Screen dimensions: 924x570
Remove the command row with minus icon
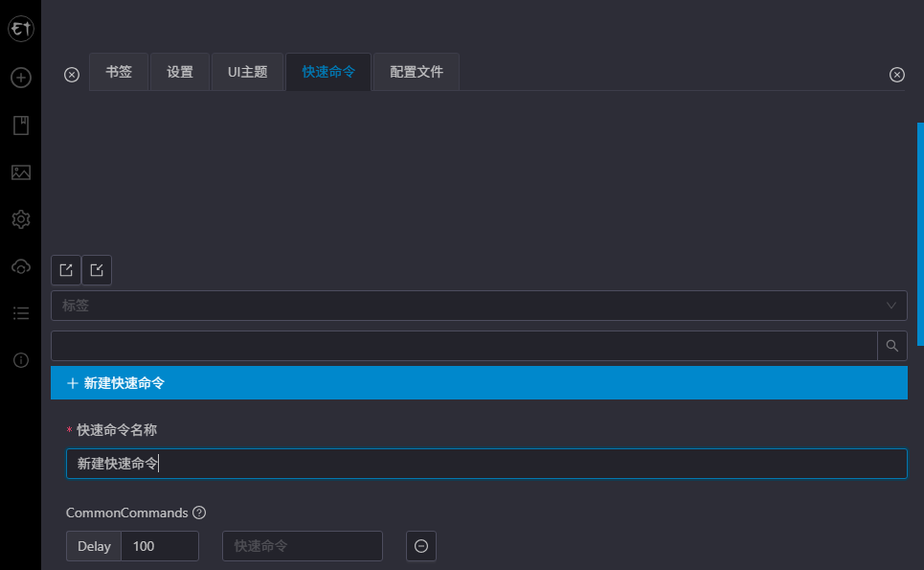420,546
